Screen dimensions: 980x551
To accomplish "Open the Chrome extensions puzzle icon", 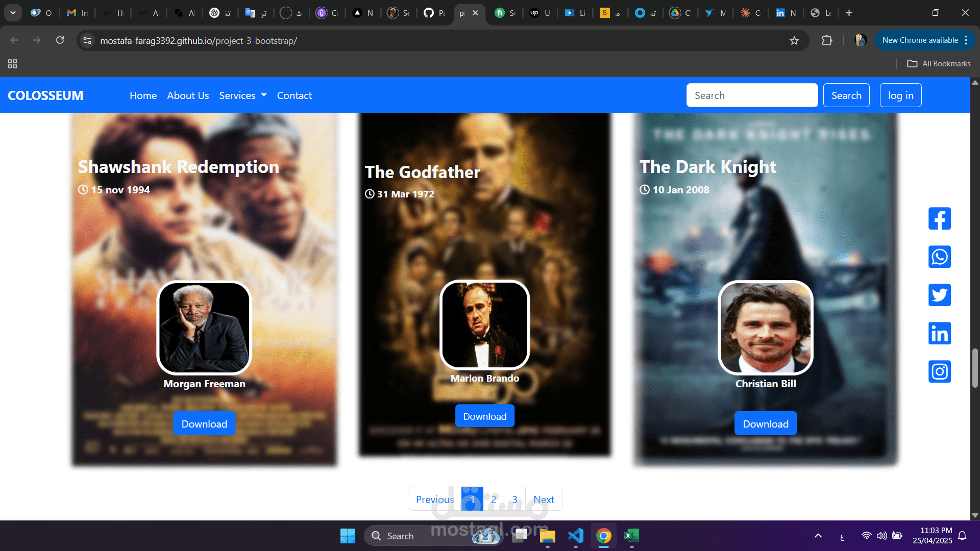I will pos(827,40).
